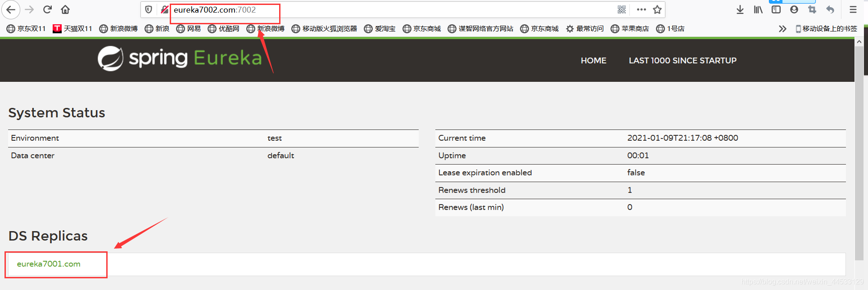Click the scrollbar up arrow
The height and width of the screenshot is (290, 868).
pos(859,42)
